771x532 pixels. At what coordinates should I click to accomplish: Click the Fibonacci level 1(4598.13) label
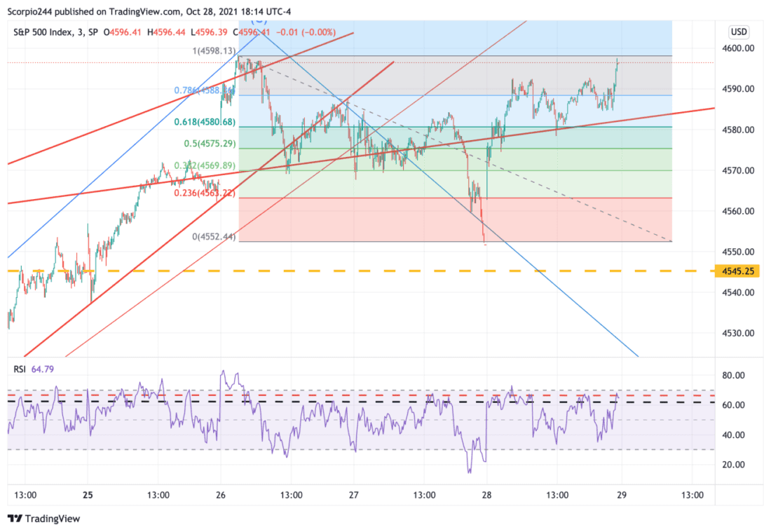point(214,50)
